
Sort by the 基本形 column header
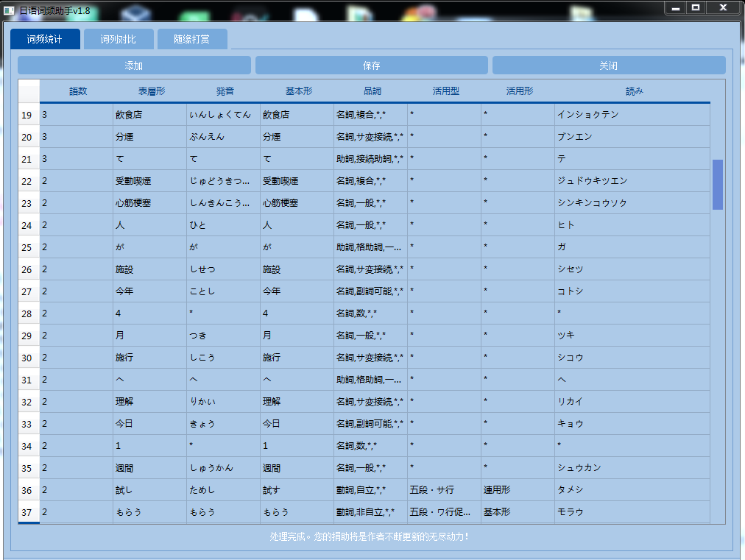[x=299, y=91]
